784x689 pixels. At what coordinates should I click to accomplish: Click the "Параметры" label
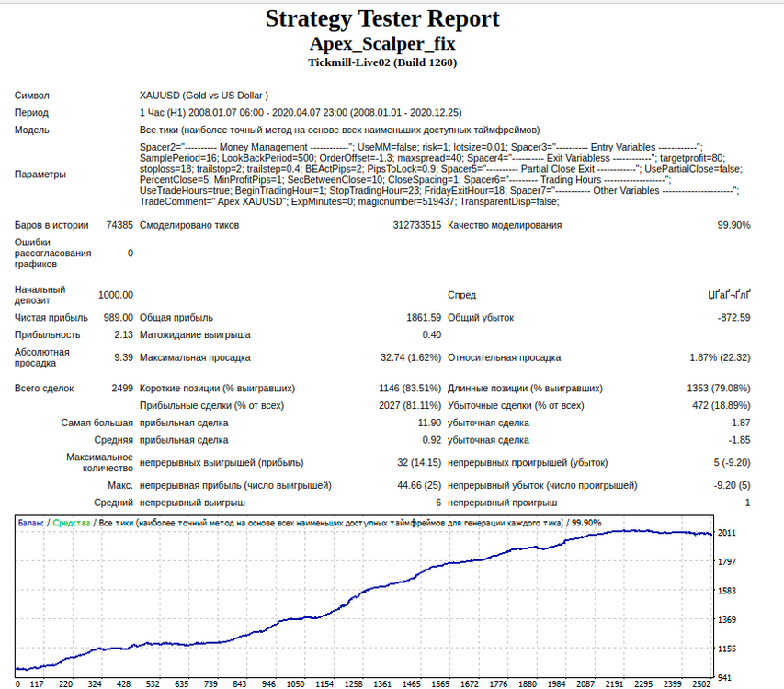(x=40, y=175)
